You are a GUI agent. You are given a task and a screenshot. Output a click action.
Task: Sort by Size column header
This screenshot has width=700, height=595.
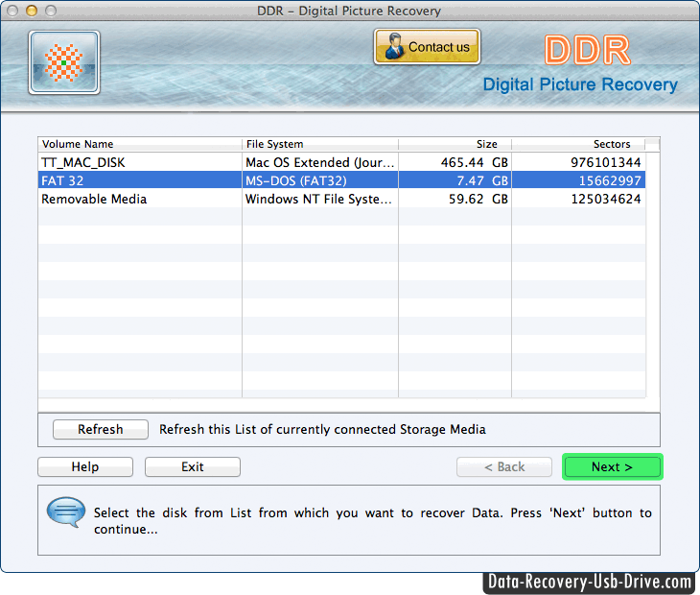click(x=455, y=144)
